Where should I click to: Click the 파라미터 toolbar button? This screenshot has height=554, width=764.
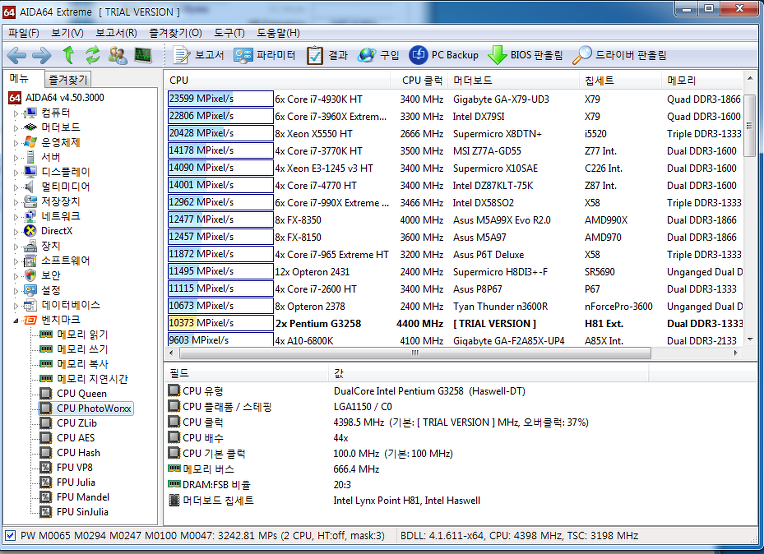point(265,55)
